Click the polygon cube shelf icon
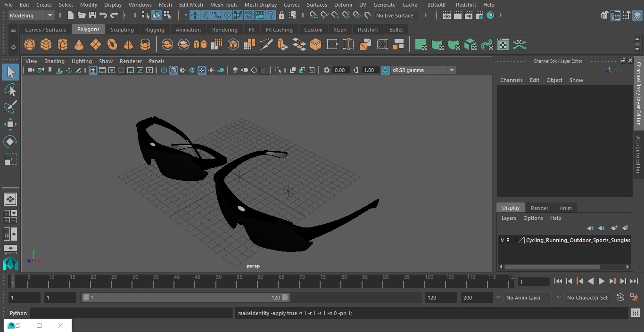 click(46, 45)
